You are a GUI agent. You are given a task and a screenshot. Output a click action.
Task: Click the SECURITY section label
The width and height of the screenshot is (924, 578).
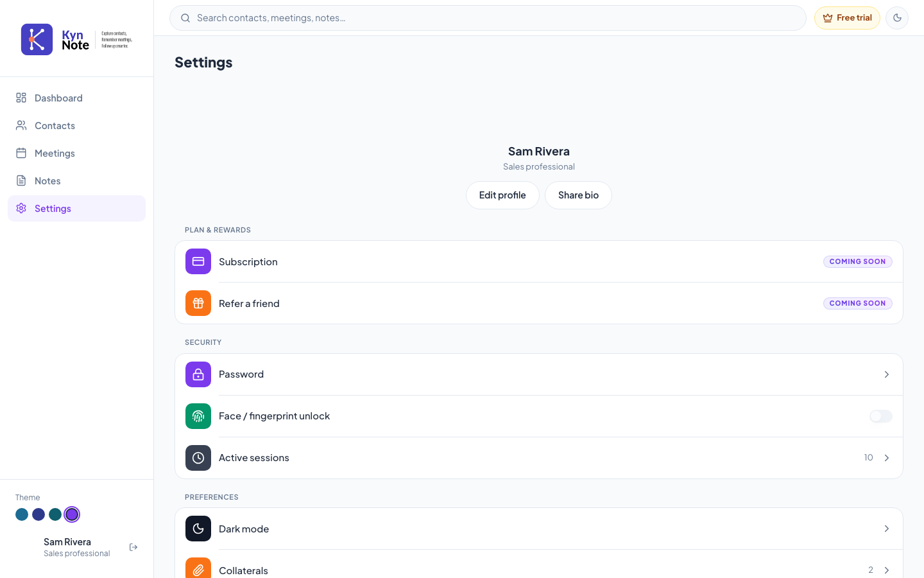(x=203, y=342)
